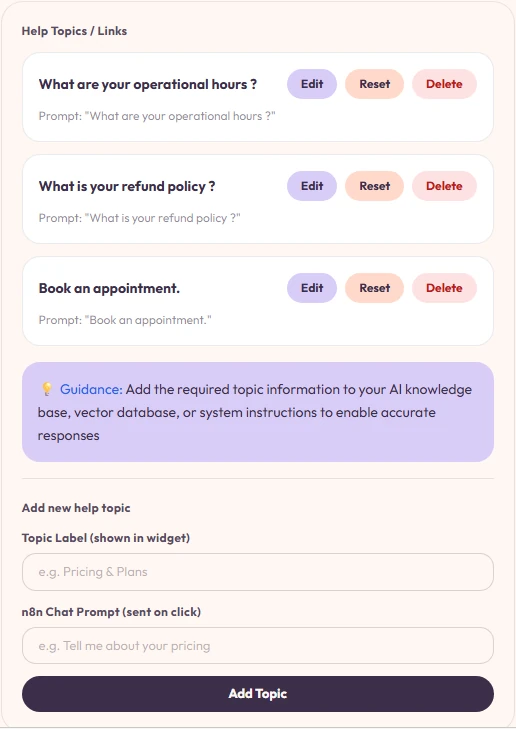Screen dimensions: 516x729
Task: Click the Book an appointment prompt text
Action: 125,320
